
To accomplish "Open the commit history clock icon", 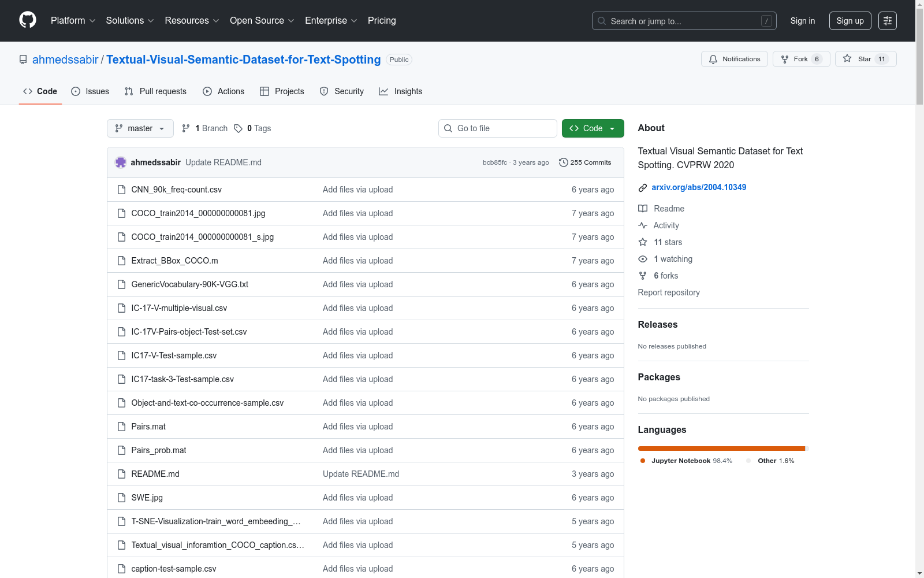I will pos(564,162).
